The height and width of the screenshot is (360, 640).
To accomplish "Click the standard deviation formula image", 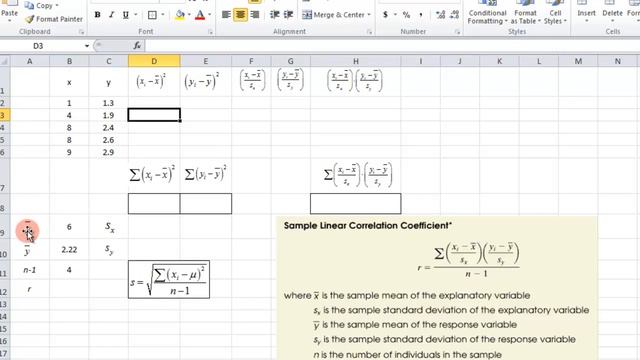I will 169,280.
